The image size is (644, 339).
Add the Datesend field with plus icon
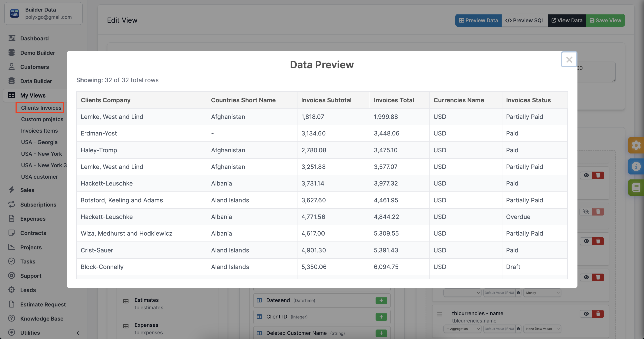click(381, 300)
